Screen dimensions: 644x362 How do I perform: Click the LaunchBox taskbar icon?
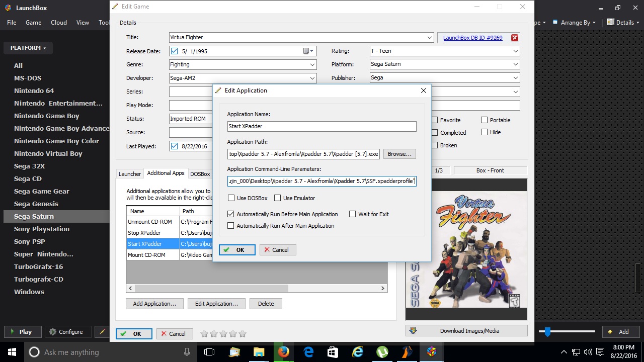pyautogui.click(x=431, y=352)
